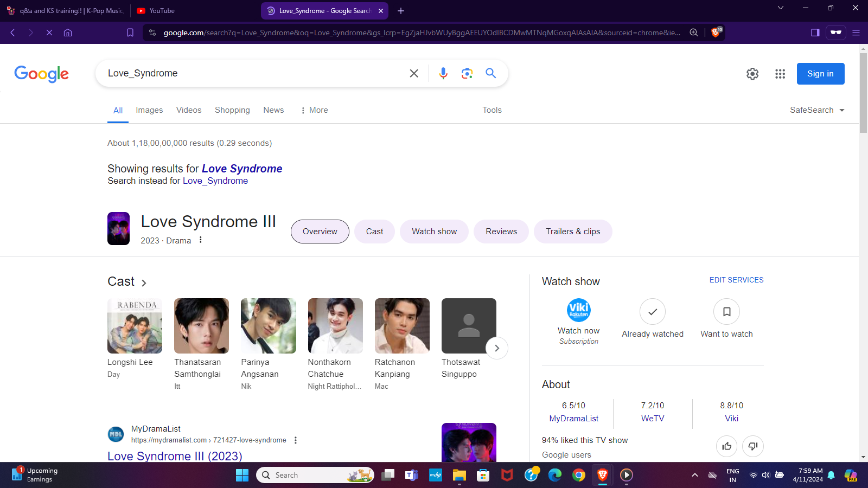Open new browser tab
This screenshot has width=868, height=488.
point(401,11)
